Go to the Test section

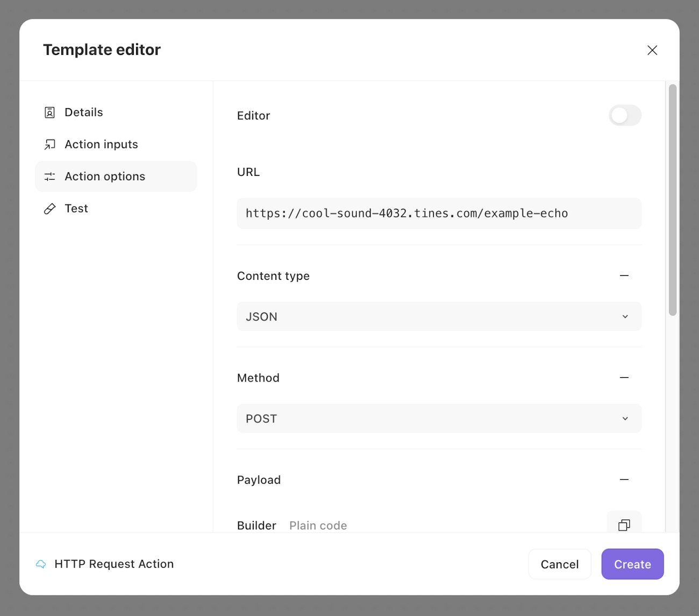(76, 209)
